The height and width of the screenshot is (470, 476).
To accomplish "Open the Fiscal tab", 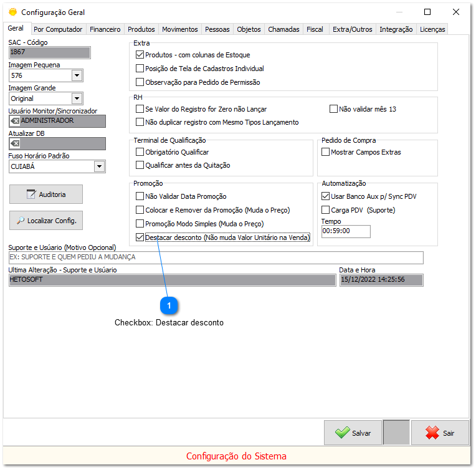I will point(315,29).
